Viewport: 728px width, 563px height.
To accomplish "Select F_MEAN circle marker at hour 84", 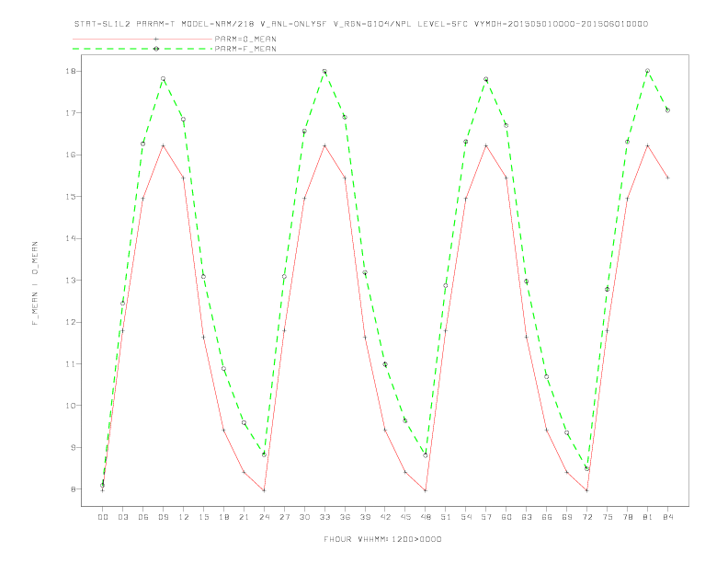I will [667, 110].
